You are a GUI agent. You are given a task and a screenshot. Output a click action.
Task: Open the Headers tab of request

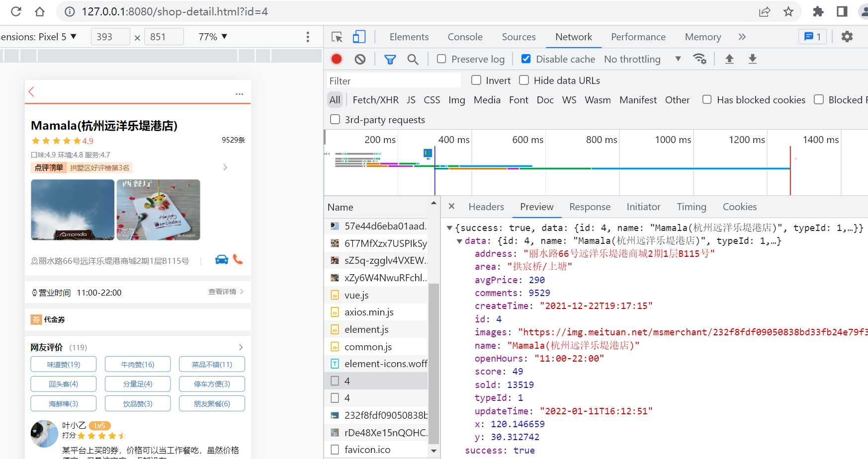(x=486, y=207)
